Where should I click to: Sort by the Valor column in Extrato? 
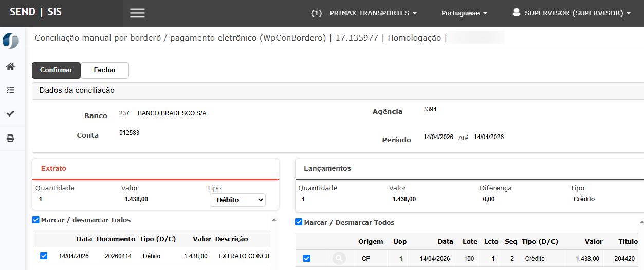pos(201,239)
